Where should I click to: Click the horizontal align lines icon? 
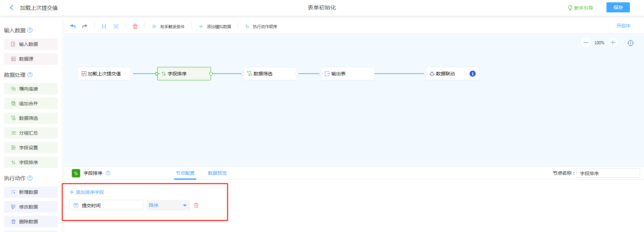click(116, 26)
